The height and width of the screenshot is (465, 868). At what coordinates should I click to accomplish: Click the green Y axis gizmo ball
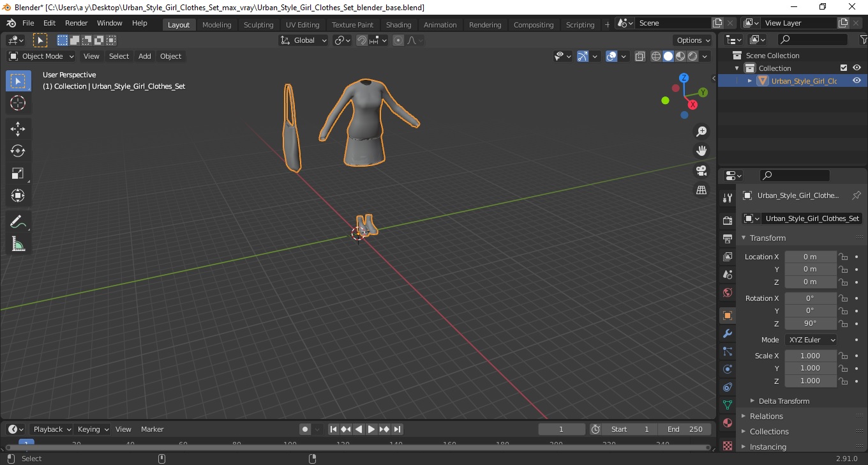click(x=703, y=93)
